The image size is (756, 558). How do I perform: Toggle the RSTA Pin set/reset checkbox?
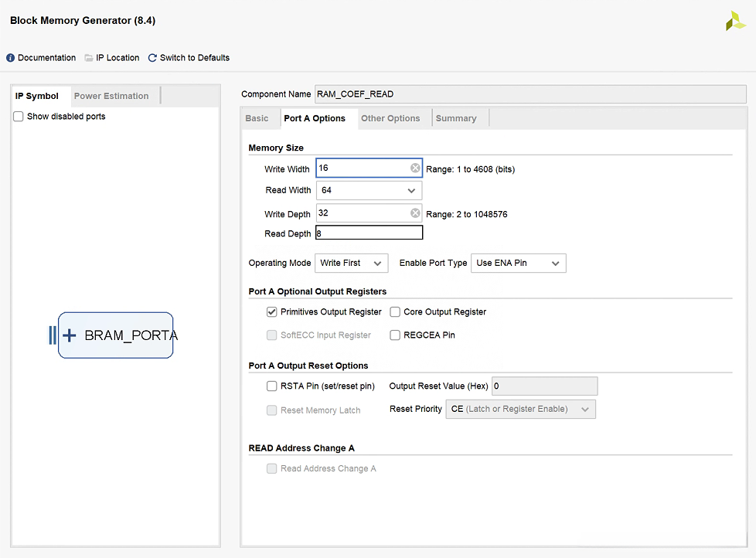pyautogui.click(x=272, y=386)
